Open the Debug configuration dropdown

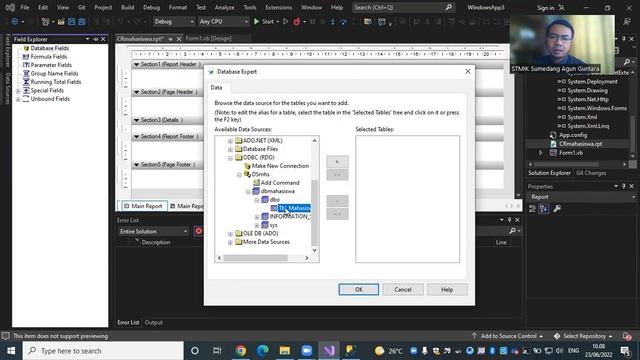[x=173, y=21]
